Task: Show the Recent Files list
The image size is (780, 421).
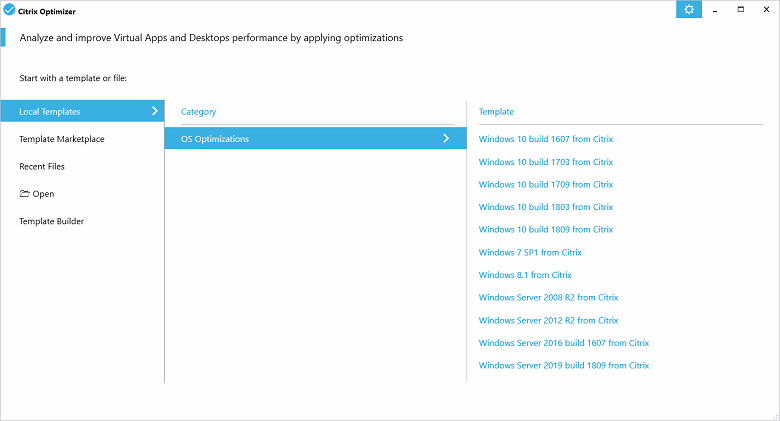Action: point(42,166)
